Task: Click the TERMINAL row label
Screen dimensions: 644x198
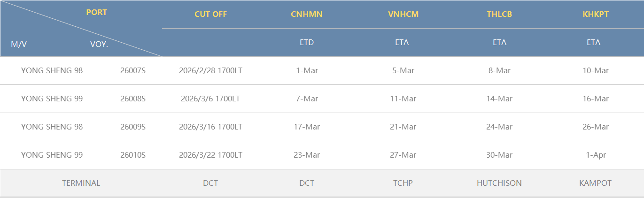Action: pyautogui.click(x=81, y=183)
